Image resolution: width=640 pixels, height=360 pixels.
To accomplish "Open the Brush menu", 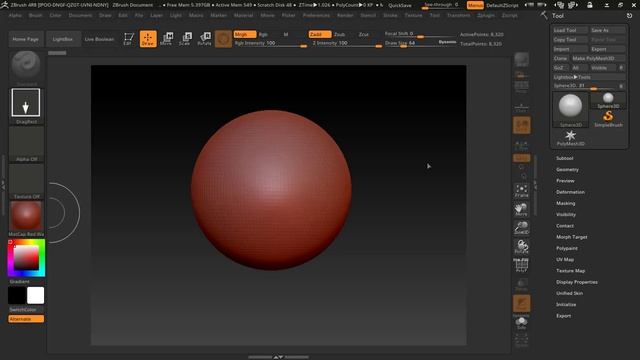I will pos(36,15).
